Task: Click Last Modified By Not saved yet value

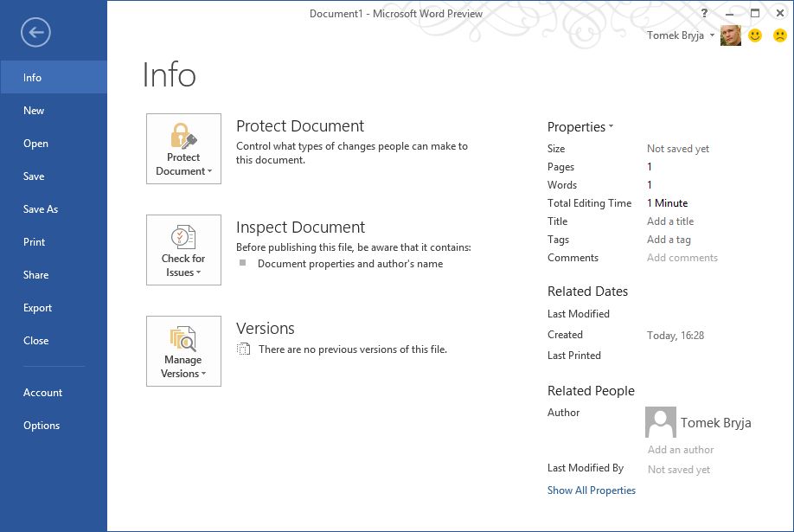Action: click(x=679, y=470)
